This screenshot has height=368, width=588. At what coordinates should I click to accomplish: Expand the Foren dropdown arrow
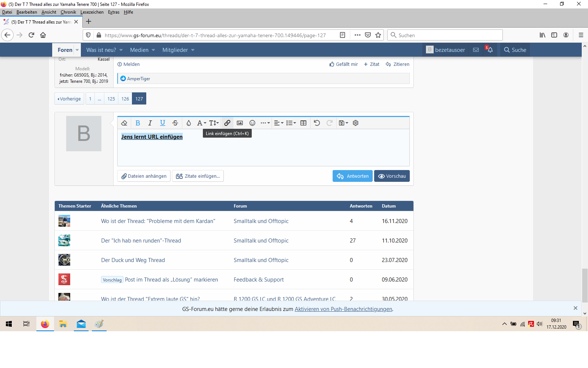pos(77,50)
